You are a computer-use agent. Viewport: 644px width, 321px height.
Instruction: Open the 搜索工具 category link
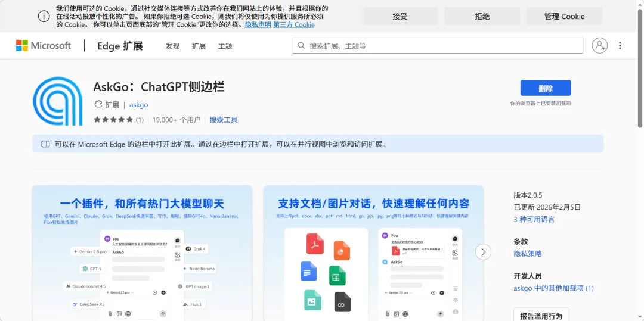(224, 120)
